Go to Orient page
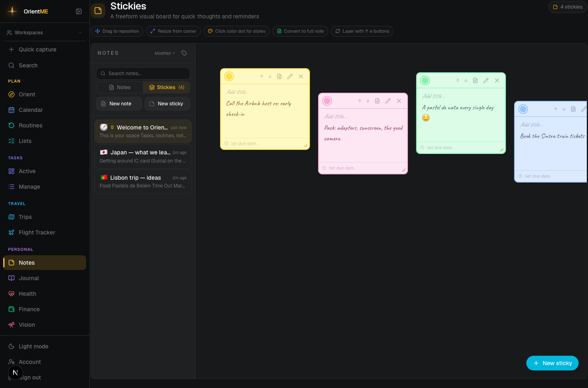The image size is (588, 388). click(x=45, y=94)
